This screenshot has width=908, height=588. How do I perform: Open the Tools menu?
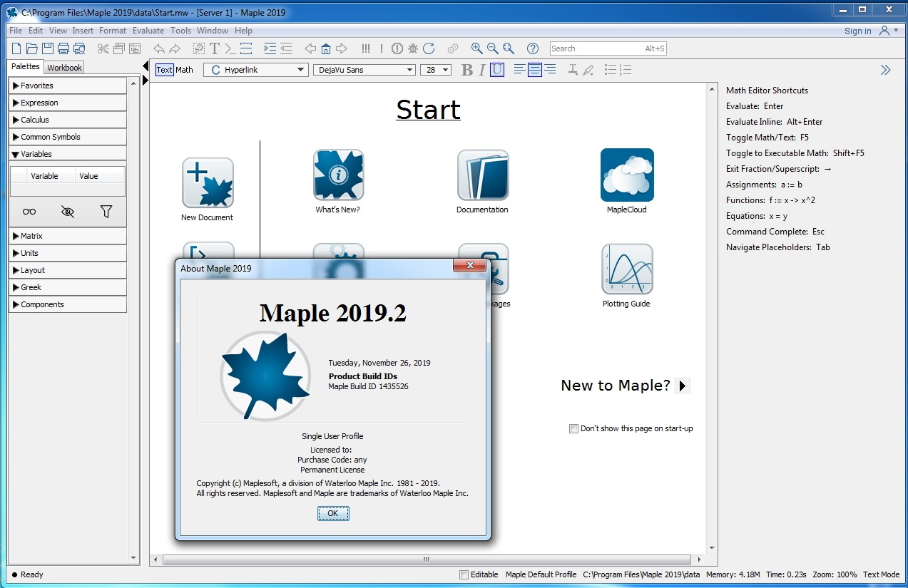tap(180, 31)
